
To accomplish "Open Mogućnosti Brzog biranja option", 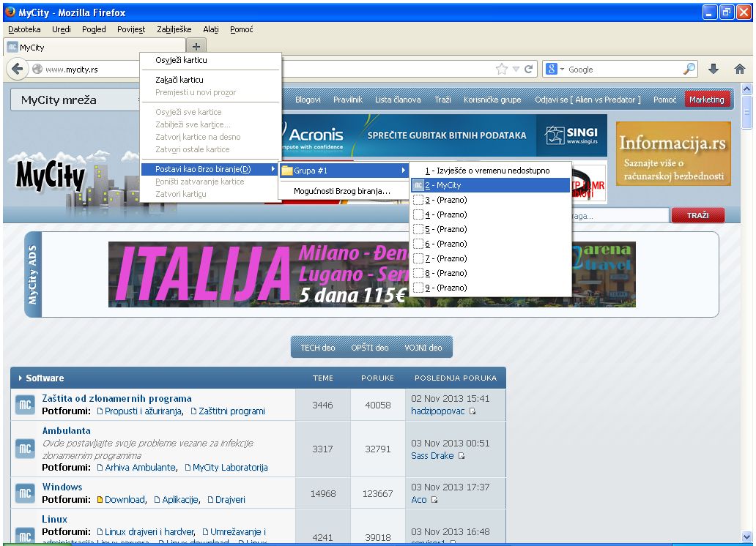I will [x=344, y=191].
